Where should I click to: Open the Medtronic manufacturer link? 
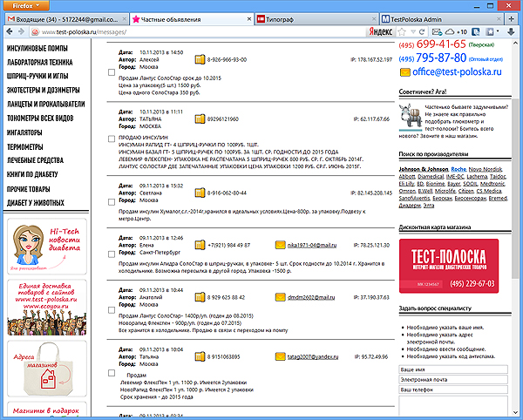tap(492, 184)
